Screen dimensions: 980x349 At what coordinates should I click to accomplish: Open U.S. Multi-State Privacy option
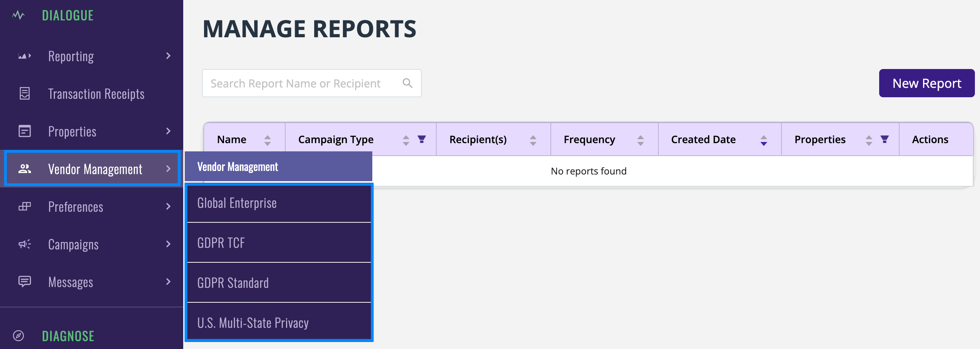coord(279,321)
